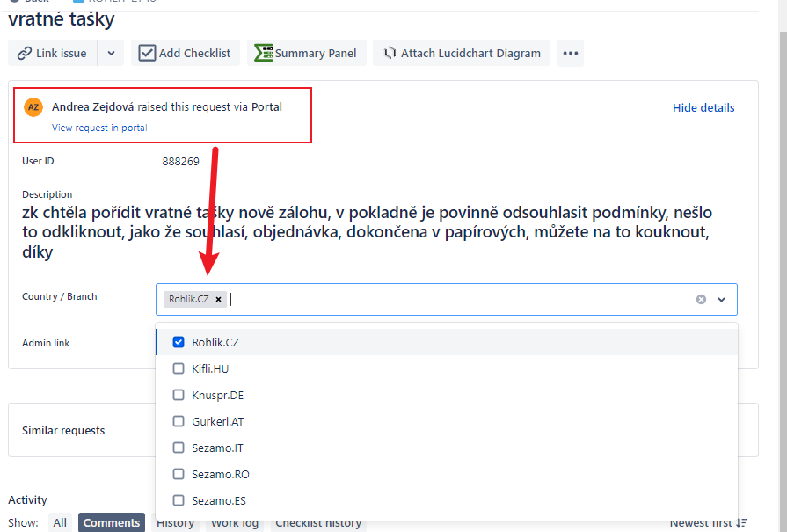The image size is (787, 532).
Task: Click the Description text starting 'zk chtěla'
Action: [367, 232]
